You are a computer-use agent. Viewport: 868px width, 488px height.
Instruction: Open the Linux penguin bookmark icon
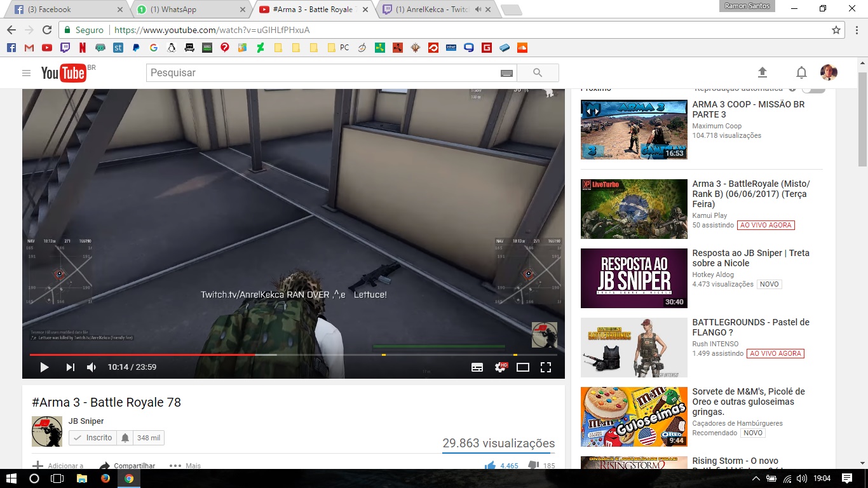[x=172, y=48]
